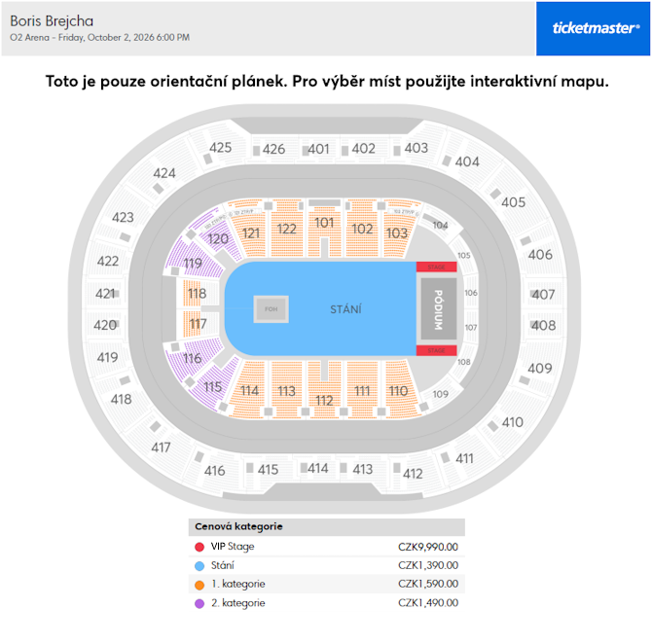Click the VIP Stage price CZK9,990.00
Viewport: 652px width, 644px height.
(427, 547)
